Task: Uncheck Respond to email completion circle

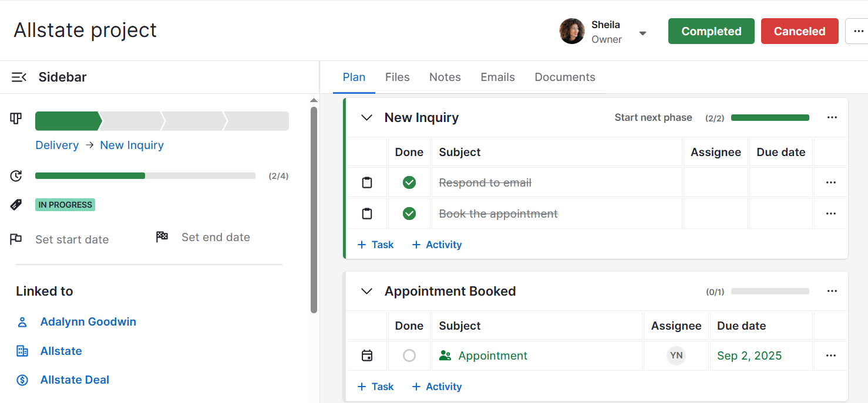Action: tap(409, 182)
